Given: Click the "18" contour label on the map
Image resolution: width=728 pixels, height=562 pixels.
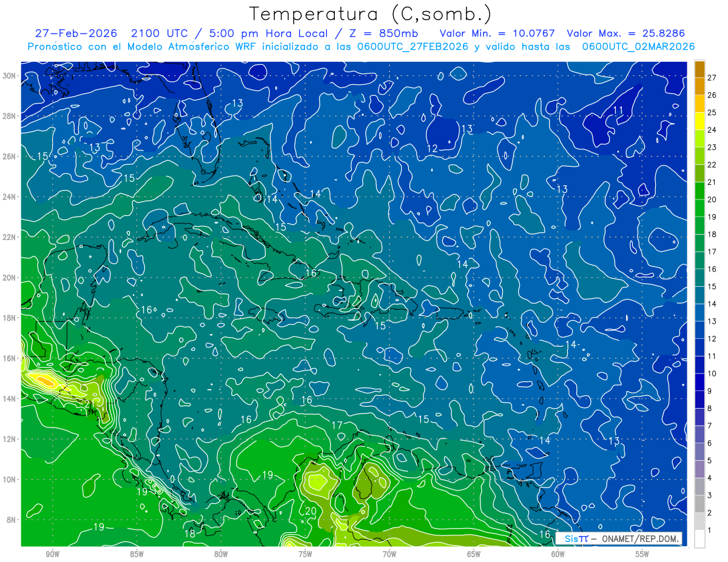Looking at the screenshot, I should (189, 534).
